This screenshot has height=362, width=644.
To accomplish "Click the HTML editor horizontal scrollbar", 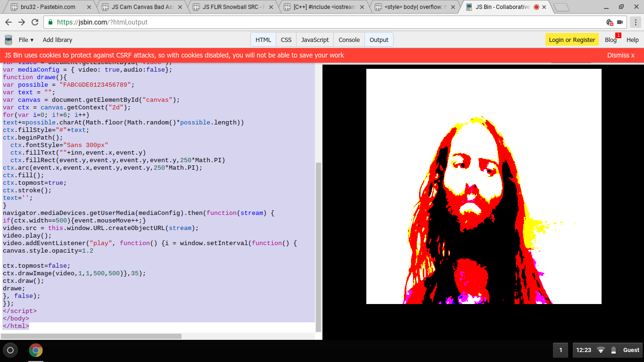I will (91, 336).
